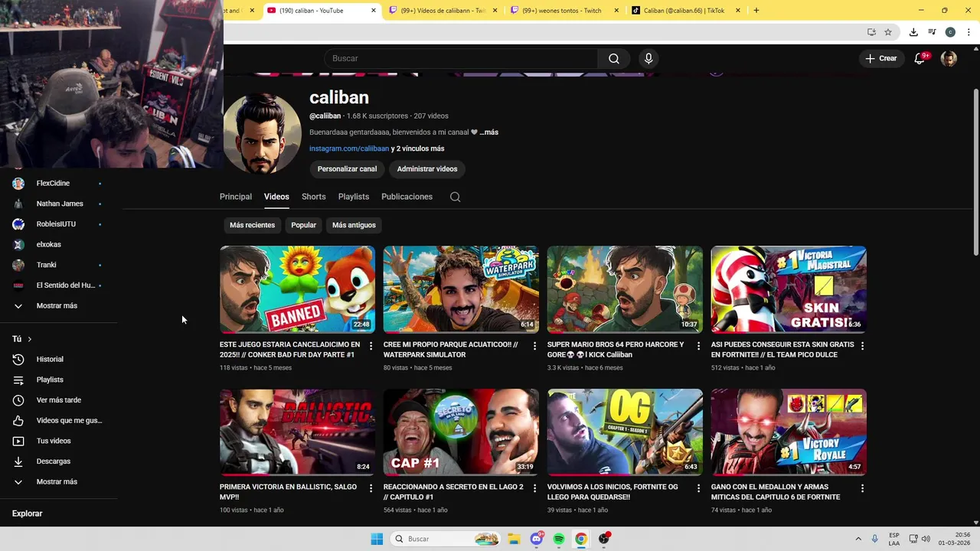Switch to Videos de caliibann Twitch tab
980x551 pixels.
pyautogui.click(x=443, y=11)
